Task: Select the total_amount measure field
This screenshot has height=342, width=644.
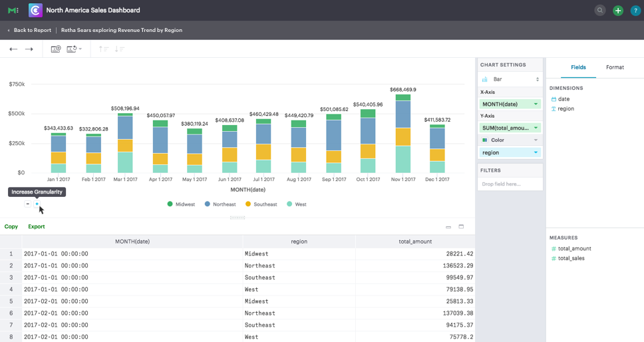Action: (571, 248)
